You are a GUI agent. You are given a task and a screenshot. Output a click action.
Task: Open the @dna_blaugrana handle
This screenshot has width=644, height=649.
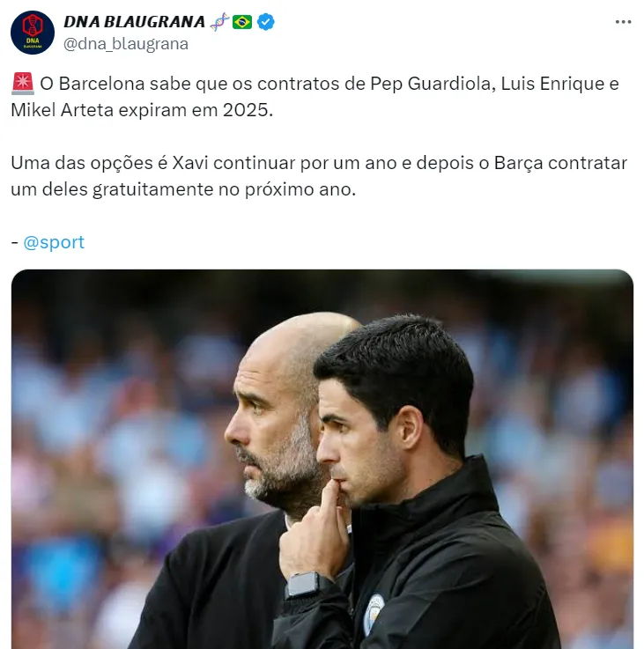[126, 43]
